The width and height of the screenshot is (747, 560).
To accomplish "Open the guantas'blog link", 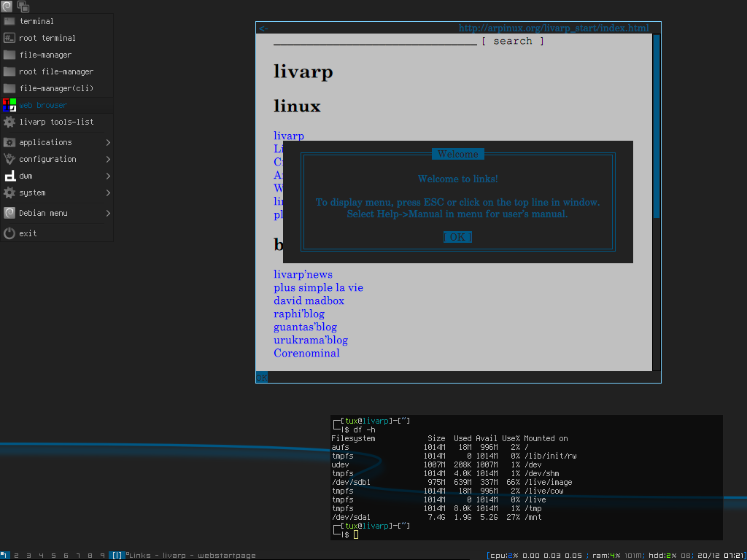I will click(306, 327).
